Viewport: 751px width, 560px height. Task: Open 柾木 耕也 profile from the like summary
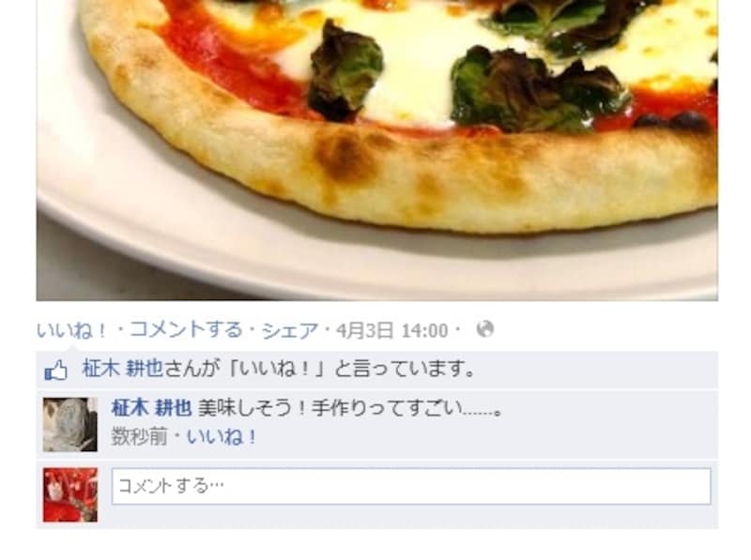(x=123, y=369)
